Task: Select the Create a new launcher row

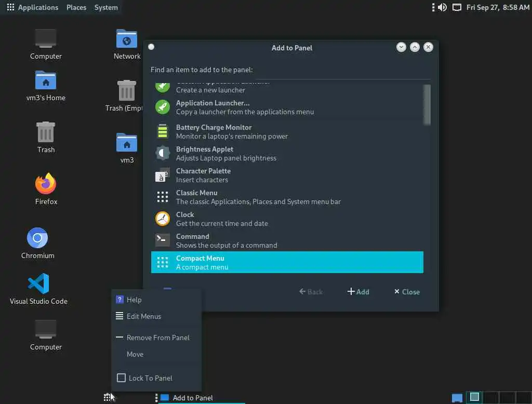Action: click(x=287, y=88)
